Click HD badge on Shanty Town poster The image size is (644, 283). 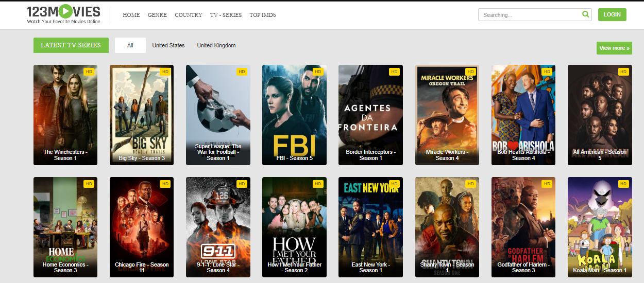coord(470,184)
